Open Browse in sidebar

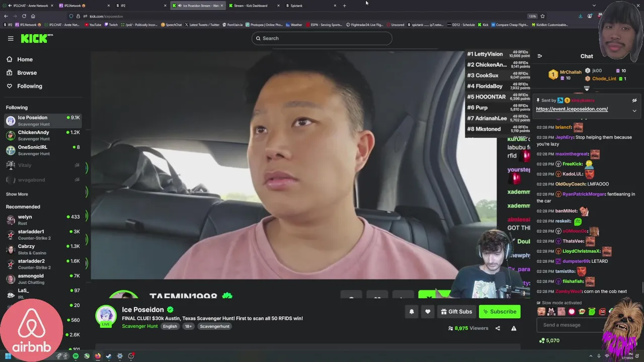(27, 73)
